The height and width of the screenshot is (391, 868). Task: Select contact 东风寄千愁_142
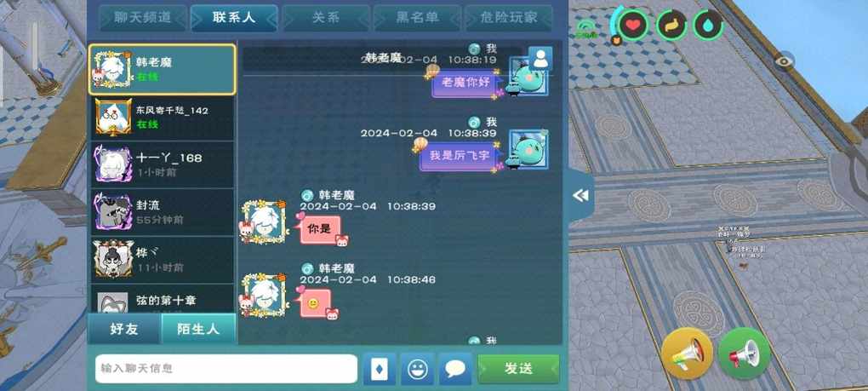coord(163,117)
